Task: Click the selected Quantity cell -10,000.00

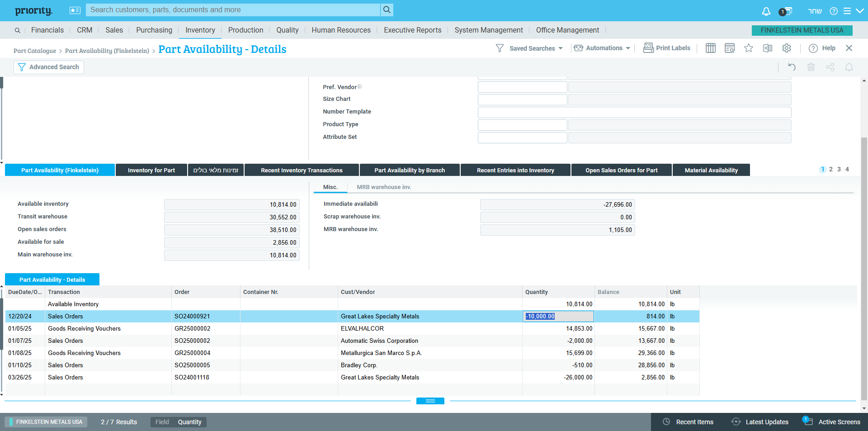Action: (x=558, y=316)
